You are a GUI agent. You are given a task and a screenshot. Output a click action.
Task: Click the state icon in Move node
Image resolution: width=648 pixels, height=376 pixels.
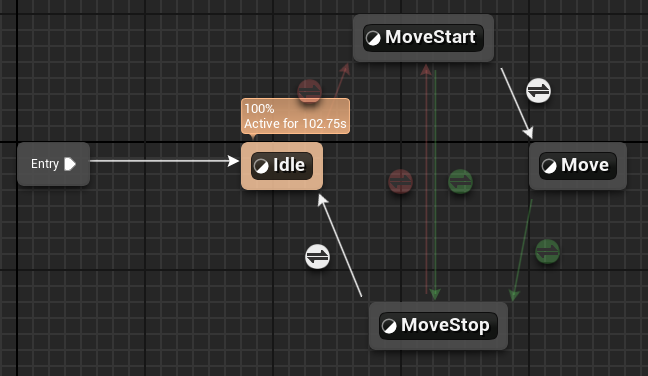coord(549,166)
